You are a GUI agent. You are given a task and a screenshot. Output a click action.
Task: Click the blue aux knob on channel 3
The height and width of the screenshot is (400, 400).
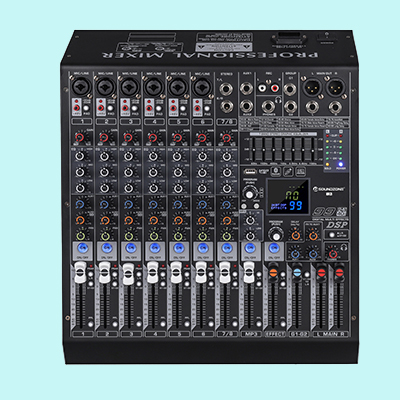pos(129,204)
